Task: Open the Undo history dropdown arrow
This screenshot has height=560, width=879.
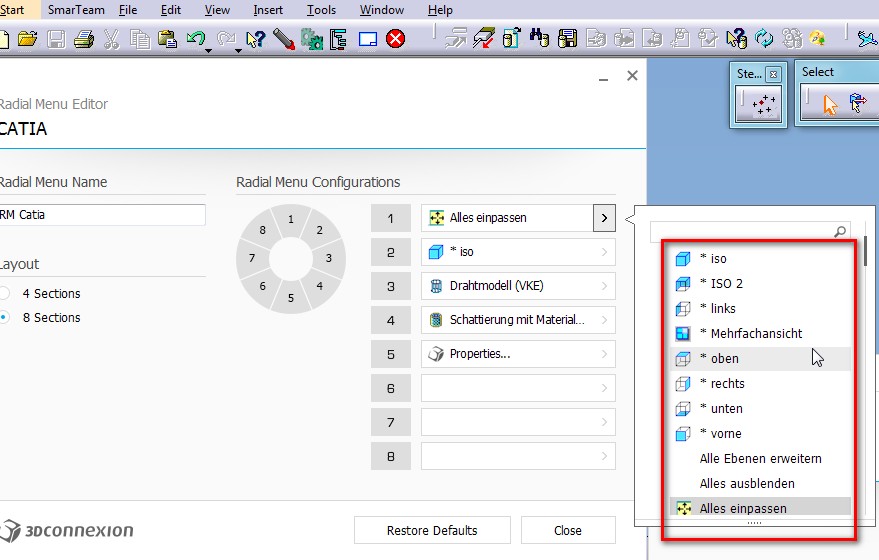Action: pos(209,51)
